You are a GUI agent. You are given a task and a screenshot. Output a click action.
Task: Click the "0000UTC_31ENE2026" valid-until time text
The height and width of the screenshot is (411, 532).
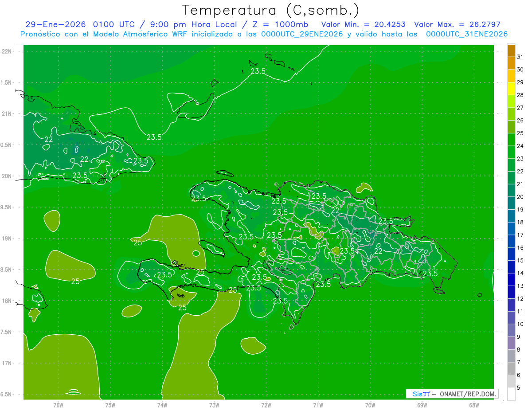(x=467, y=34)
